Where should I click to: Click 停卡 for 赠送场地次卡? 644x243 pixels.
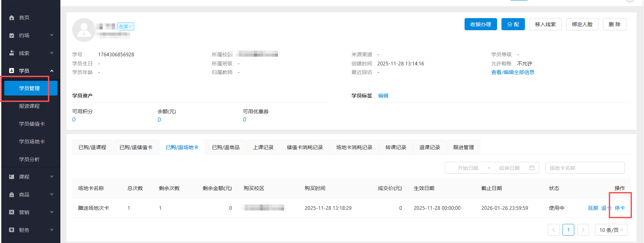click(620, 208)
